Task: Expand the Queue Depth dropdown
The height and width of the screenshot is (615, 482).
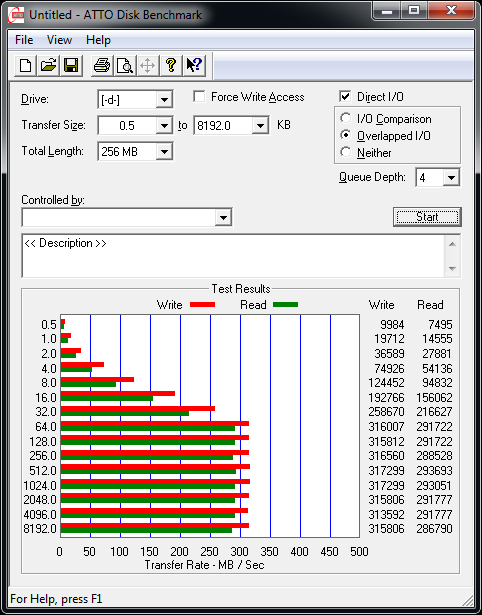Action: click(x=451, y=178)
